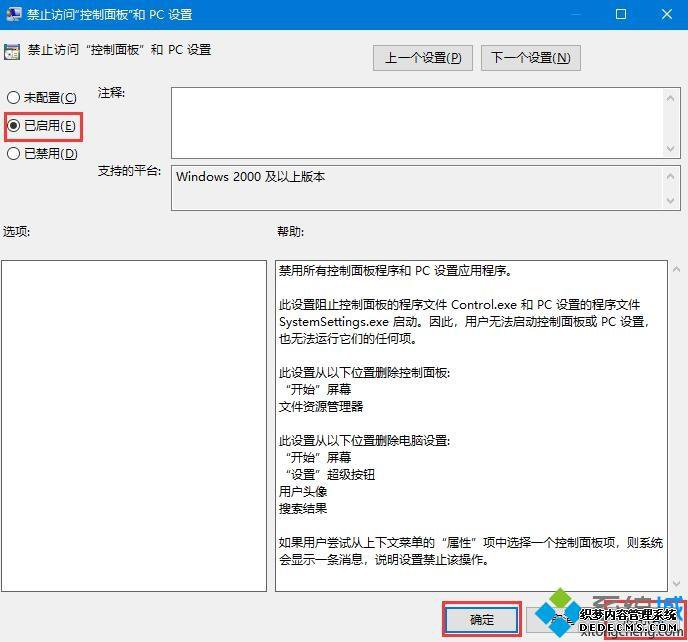Confirm with the 确定 button

(x=482, y=620)
